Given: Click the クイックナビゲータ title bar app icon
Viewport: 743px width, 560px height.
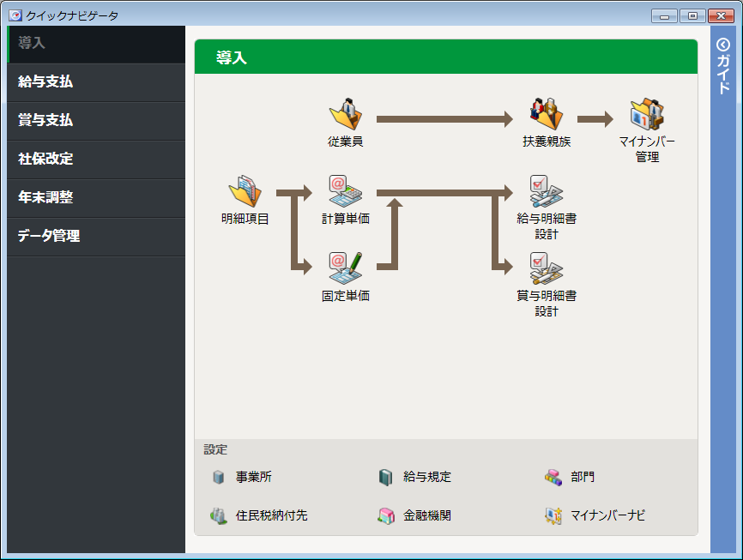Looking at the screenshot, I should 15,15.
